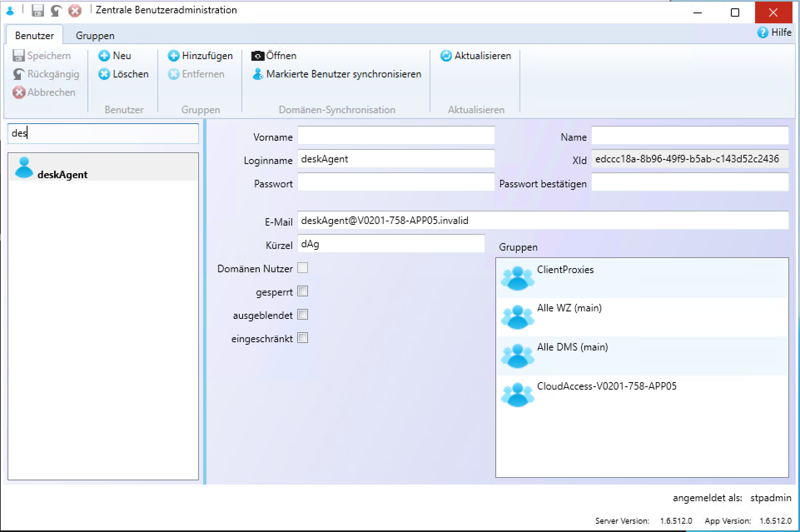
Task: Click the Alle WZ (main) group icon
Action: pos(517,317)
